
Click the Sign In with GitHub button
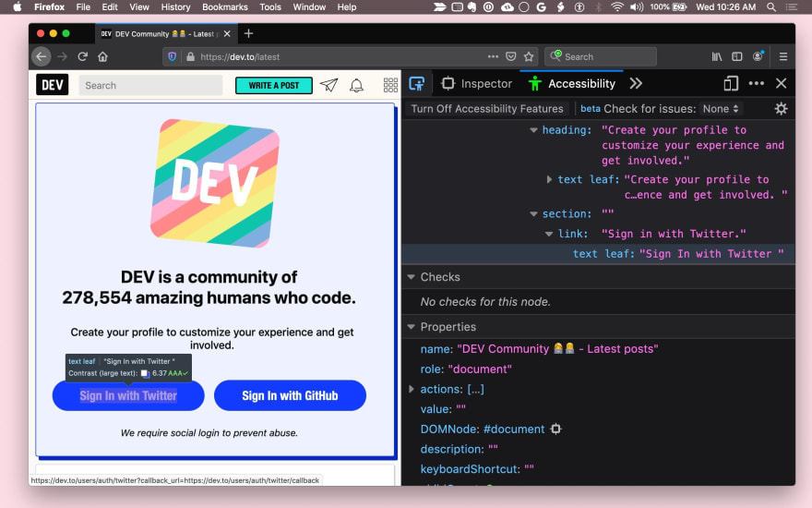(x=290, y=395)
